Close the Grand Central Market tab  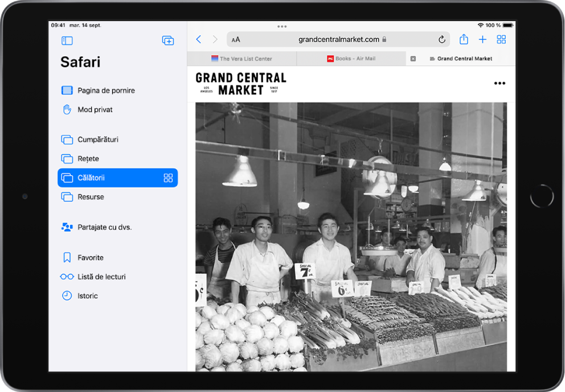[413, 59]
